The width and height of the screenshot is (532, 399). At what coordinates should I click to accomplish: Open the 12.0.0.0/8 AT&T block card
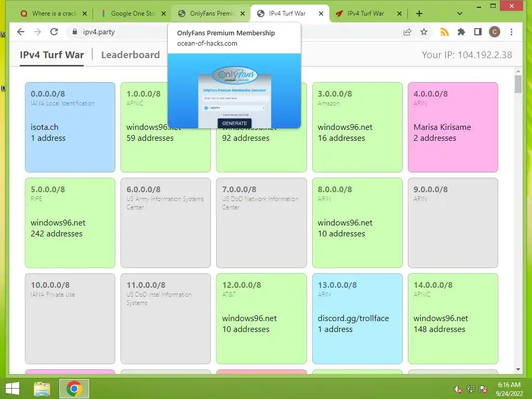tap(261, 318)
